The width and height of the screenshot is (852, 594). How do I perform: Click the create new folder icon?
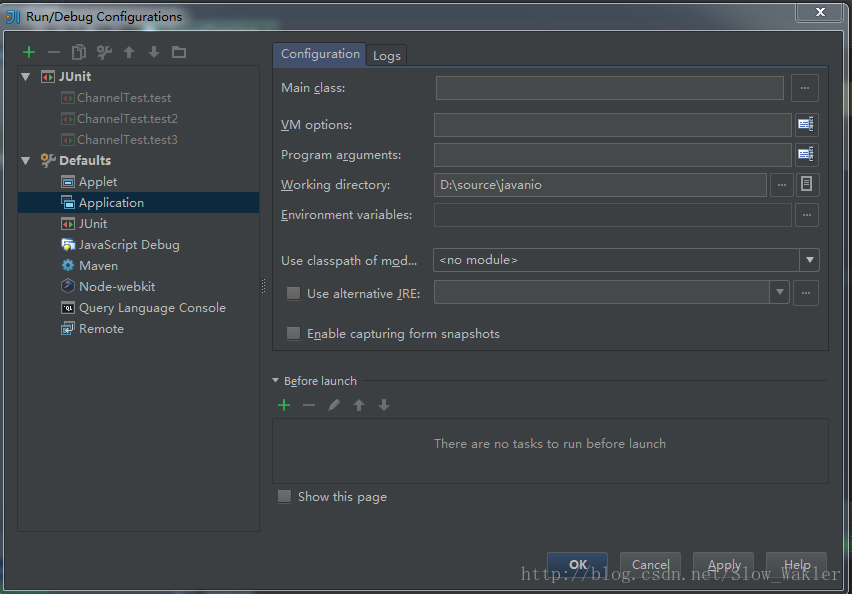click(179, 52)
